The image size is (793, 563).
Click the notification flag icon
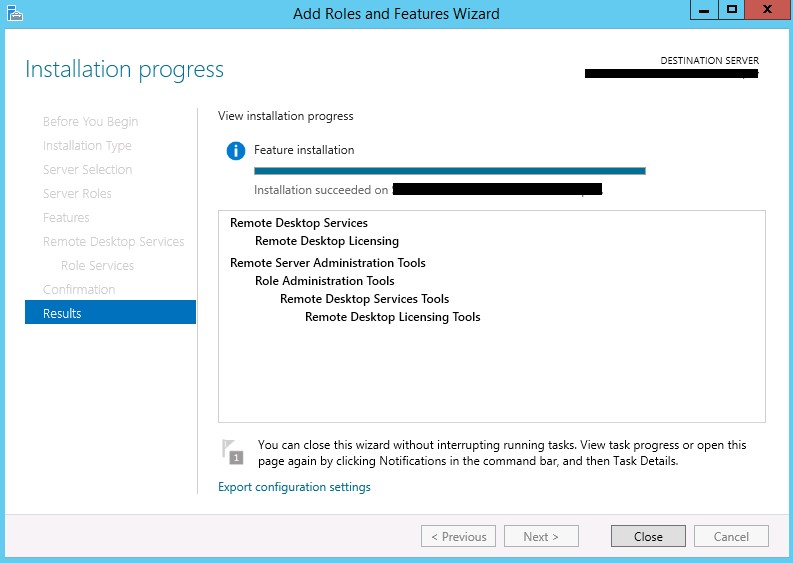tap(233, 452)
